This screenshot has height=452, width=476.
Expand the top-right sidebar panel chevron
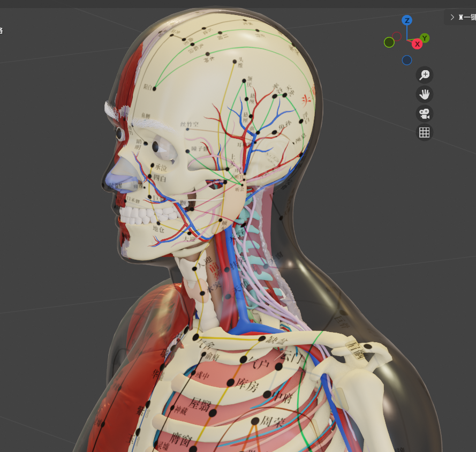coord(452,17)
